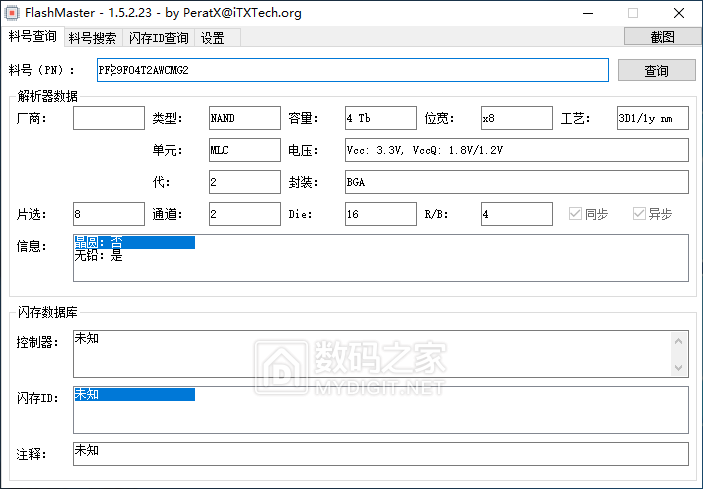Screen dimensions: 703x489
Task: Click the 料号 (PN) input field
Action: (x=352, y=70)
